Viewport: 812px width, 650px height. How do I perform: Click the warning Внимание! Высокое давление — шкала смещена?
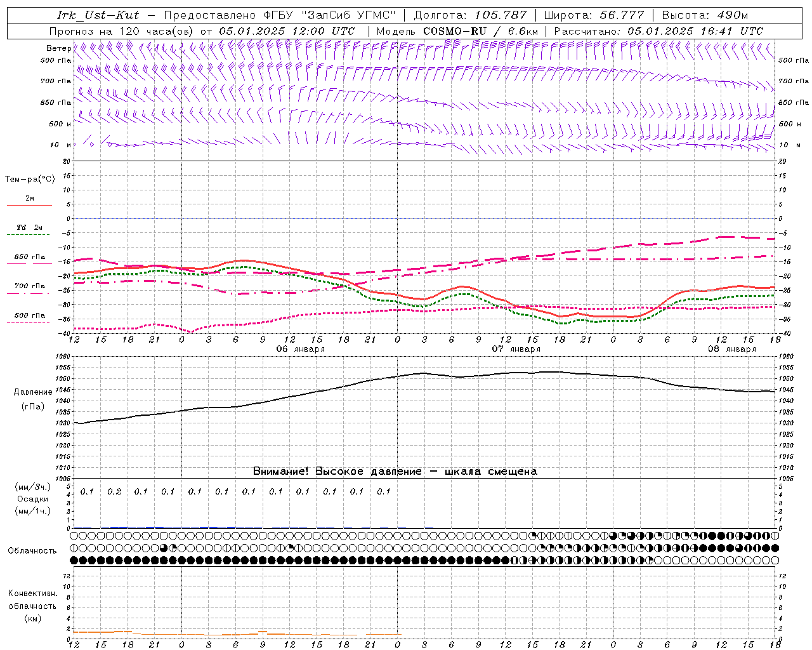(x=395, y=472)
